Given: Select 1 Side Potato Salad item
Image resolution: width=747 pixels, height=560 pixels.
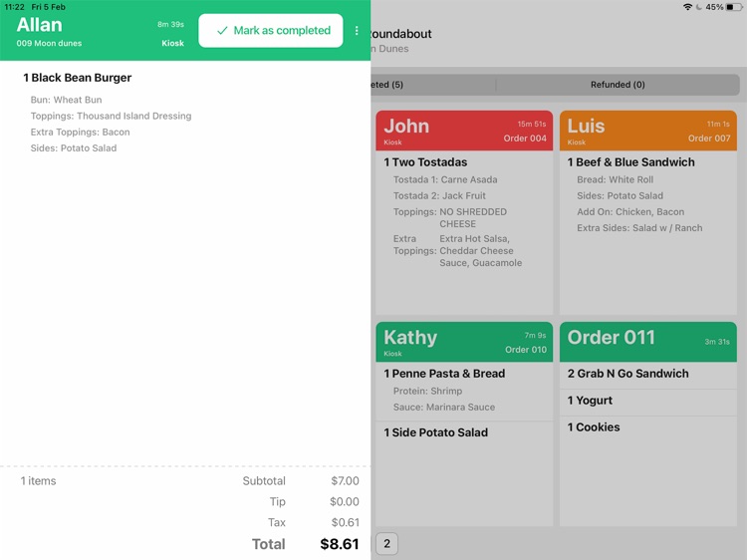Looking at the screenshot, I should 436,432.
